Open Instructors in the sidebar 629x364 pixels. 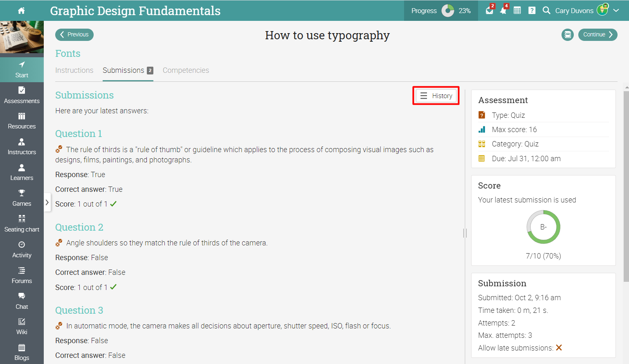(22, 147)
